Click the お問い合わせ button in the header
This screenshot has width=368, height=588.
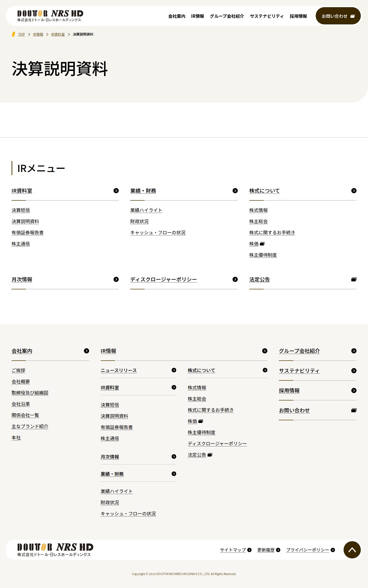click(338, 16)
